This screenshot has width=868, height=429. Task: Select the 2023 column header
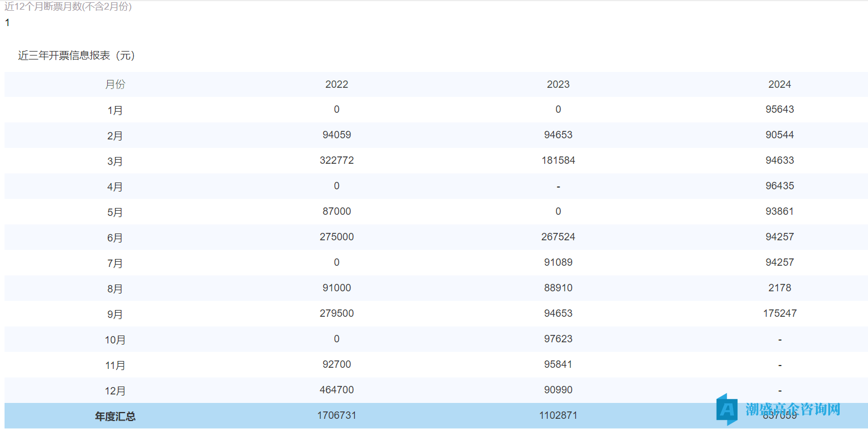coord(558,84)
